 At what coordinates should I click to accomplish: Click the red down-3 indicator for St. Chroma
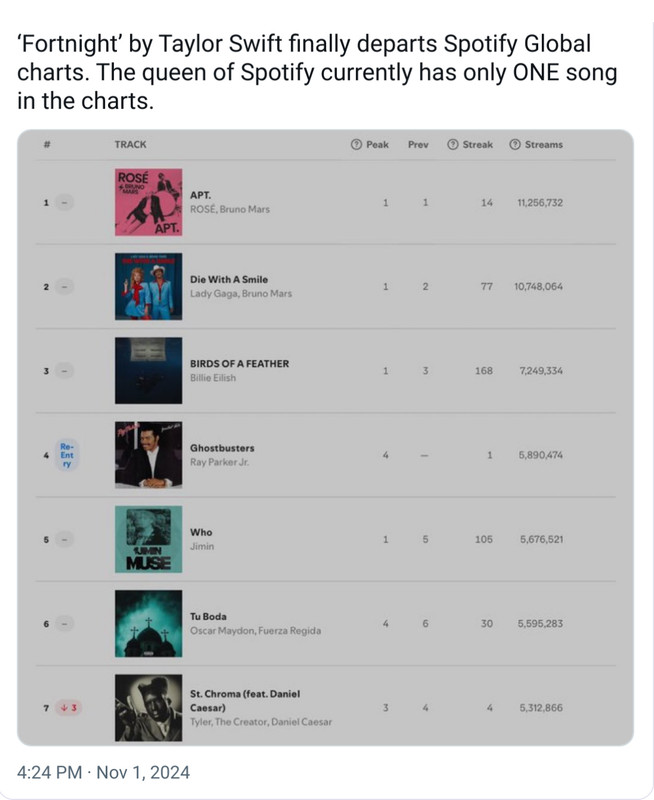(x=69, y=708)
